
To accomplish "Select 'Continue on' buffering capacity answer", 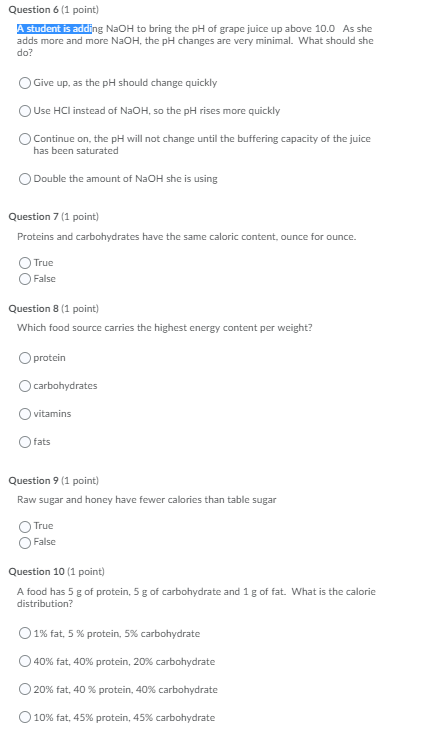I will pyautogui.click(x=25, y=139).
